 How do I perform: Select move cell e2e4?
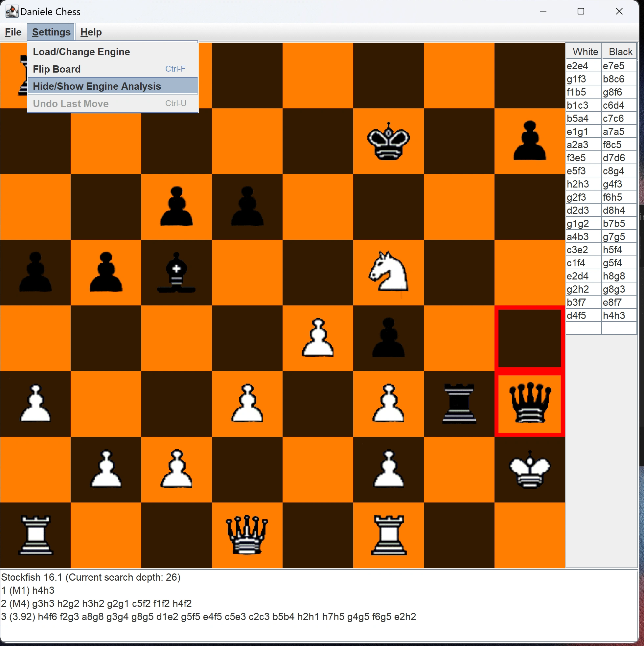pos(584,66)
